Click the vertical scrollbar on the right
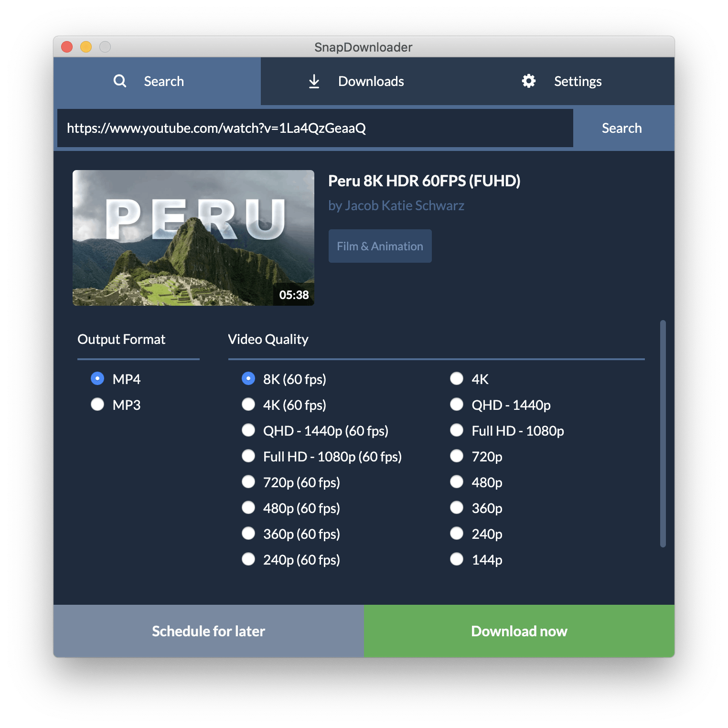Viewport: 728px width, 728px height. (x=663, y=433)
